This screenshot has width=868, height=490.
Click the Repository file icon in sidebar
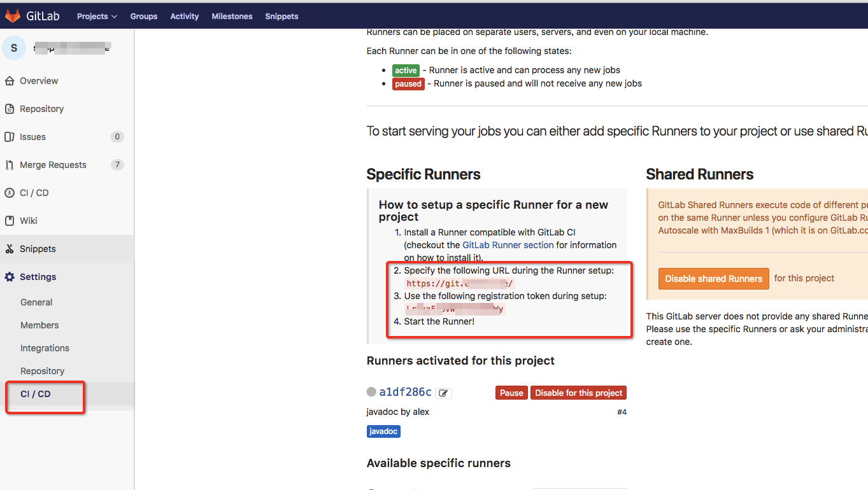[9, 109]
